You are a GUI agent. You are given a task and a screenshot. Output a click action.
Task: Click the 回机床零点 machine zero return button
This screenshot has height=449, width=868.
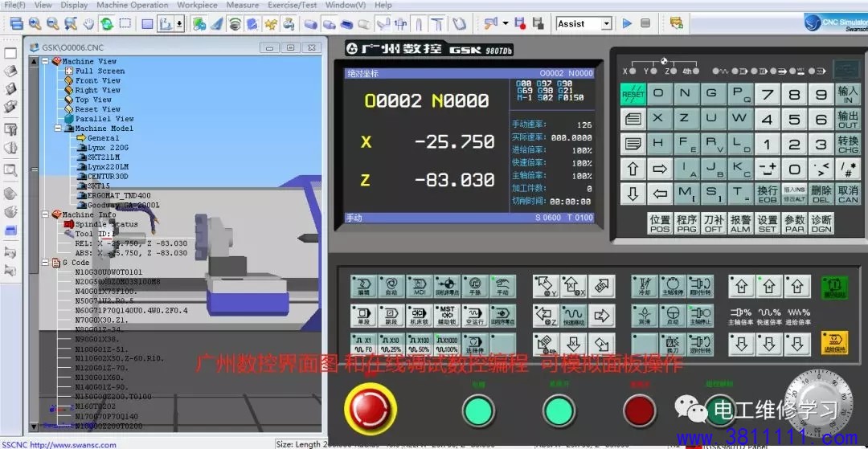click(x=447, y=286)
